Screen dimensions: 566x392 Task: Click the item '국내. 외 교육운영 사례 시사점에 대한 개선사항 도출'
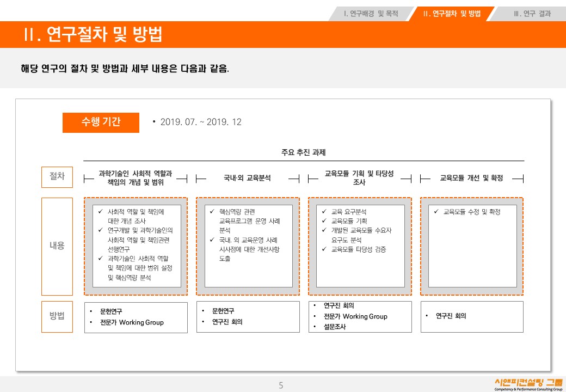coord(249,249)
